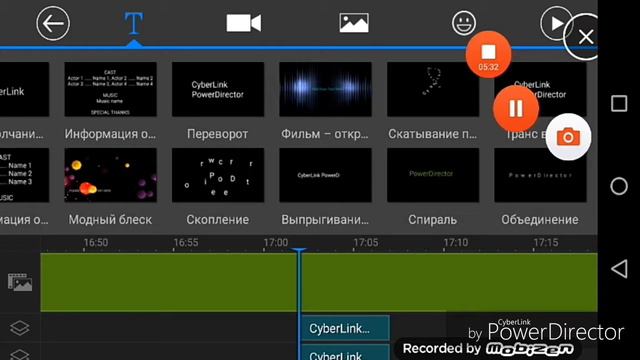This screenshot has height=360, width=640.
Task: Select the Text titles tab
Action: coord(133,23)
